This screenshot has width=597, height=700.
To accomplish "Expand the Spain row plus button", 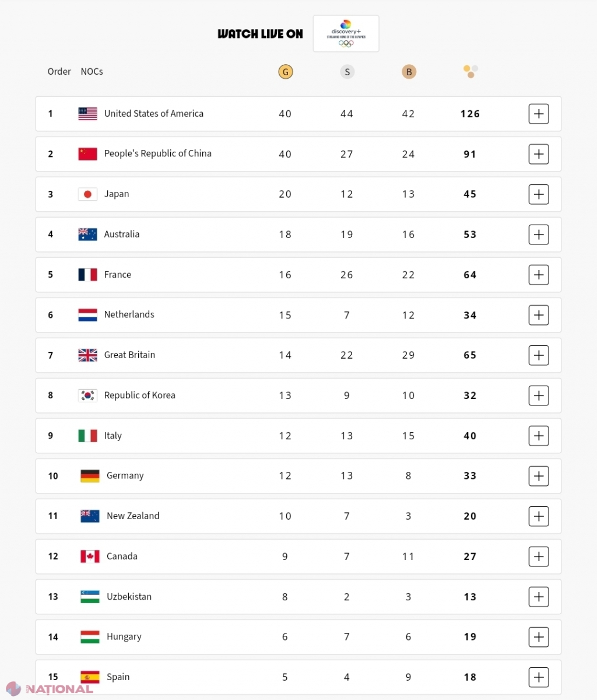I will [539, 677].
